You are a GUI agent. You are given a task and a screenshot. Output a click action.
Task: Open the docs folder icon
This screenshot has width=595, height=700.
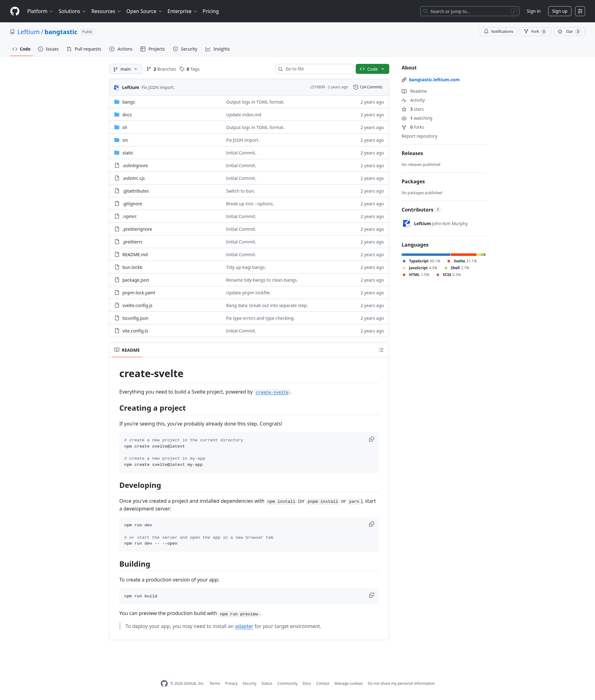[x=117, y=115]
